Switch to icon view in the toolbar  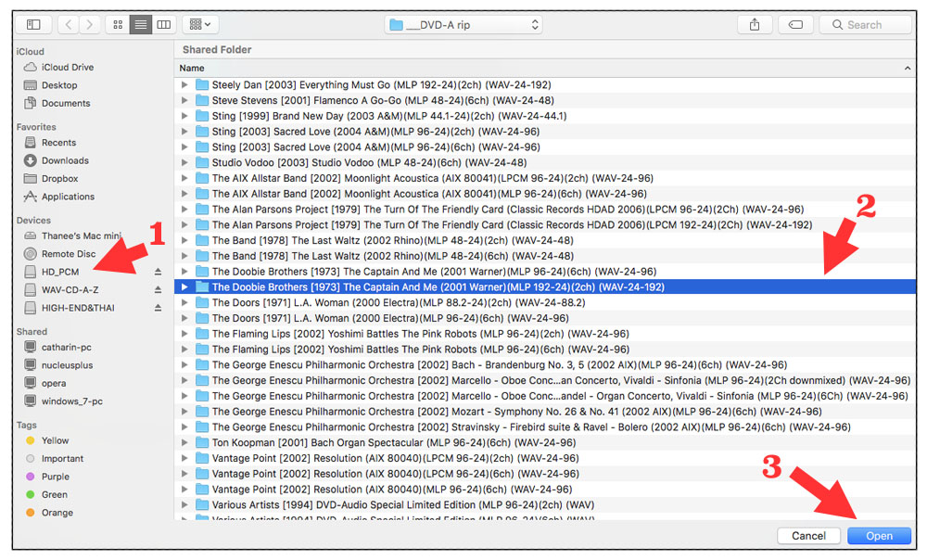coord(118,24)
